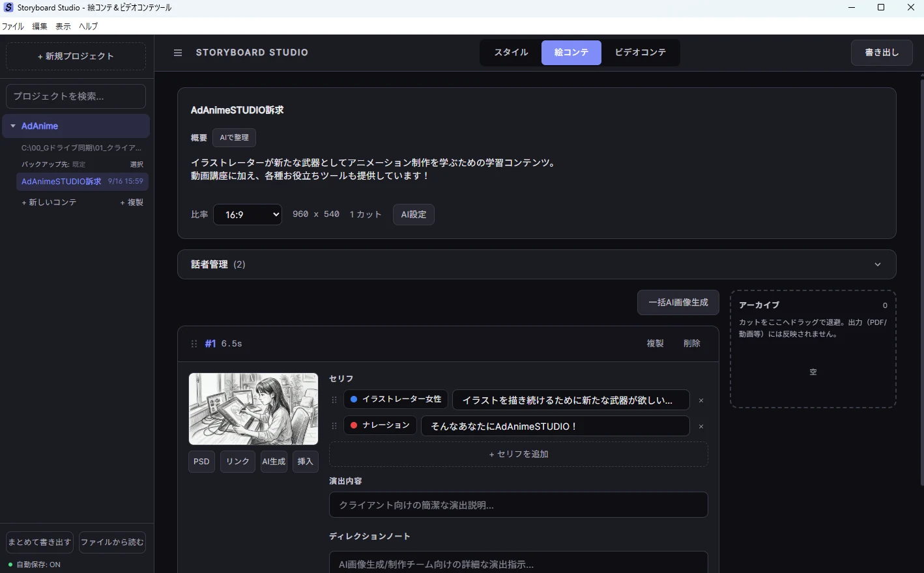Screen dimensions: 924x573
Task: Remove the ナレーション dialogue line
Action: (x=701, y=426)
